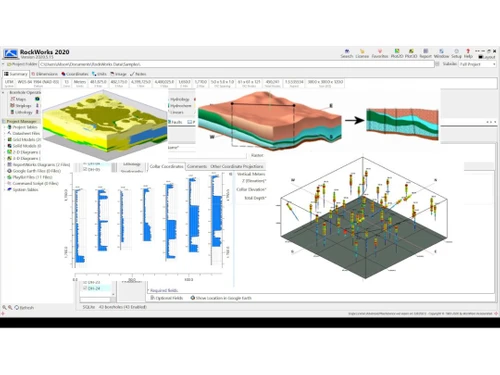The image size is (500, 375).
Task: Open the Hydrology menu item
Action: click(180, 99)
